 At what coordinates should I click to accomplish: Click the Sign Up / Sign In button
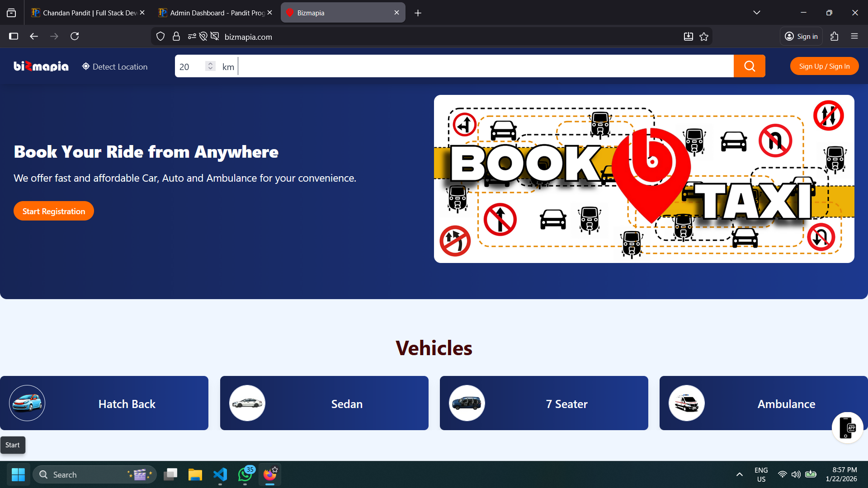coord(824,66)
